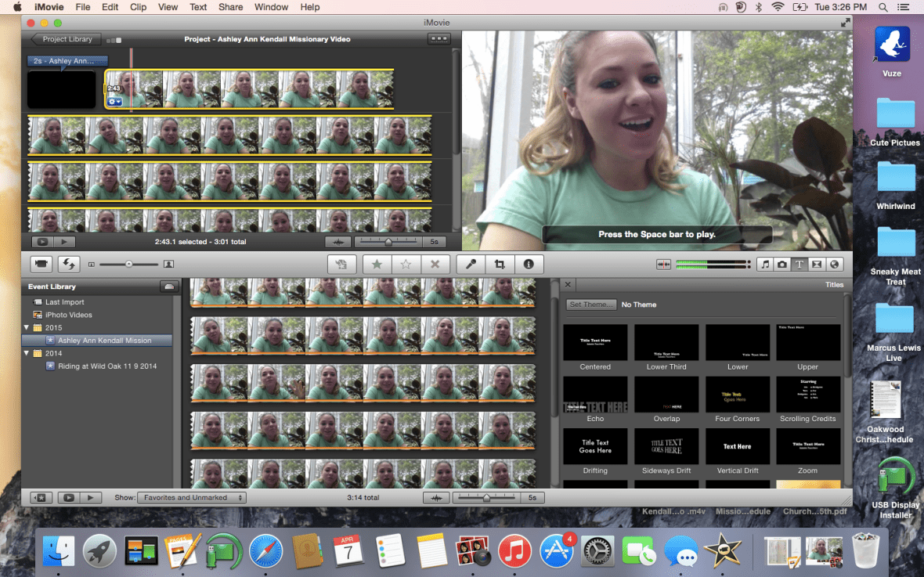
Task: Click the Project Library button
Action: (x=66, y=39)
